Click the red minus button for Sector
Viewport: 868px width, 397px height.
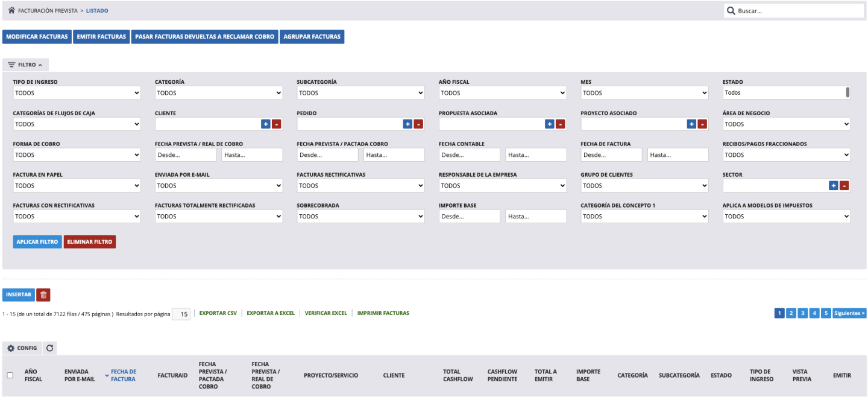844,186
